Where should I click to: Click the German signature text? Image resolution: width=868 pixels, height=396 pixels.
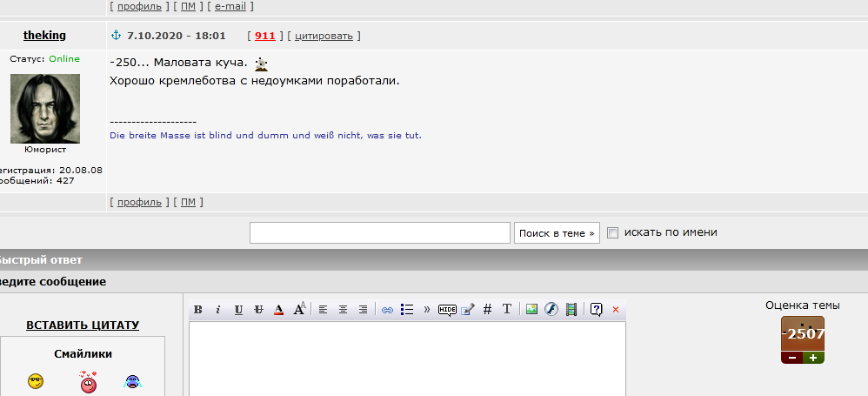pos(266,135)
